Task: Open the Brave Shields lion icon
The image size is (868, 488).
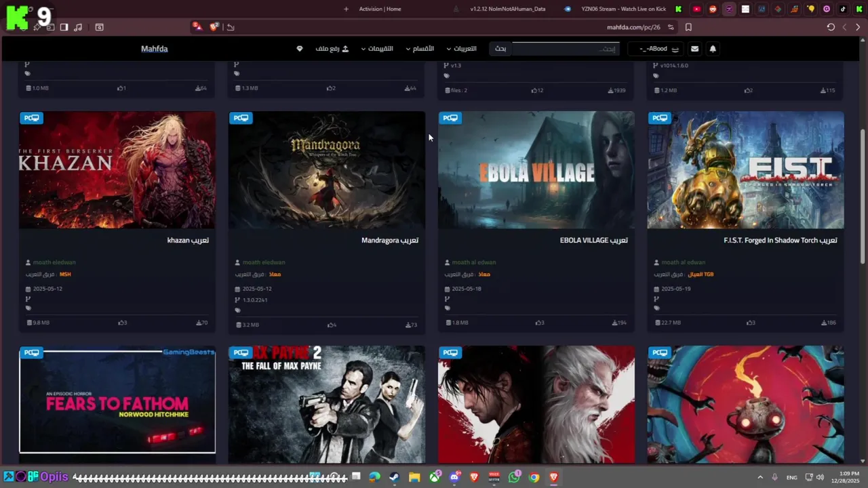Action: pyautogui.click(x=214, y=27)
